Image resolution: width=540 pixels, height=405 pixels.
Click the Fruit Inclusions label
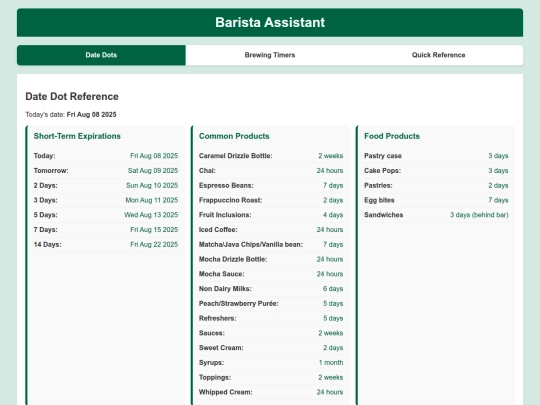click(225, 215)
